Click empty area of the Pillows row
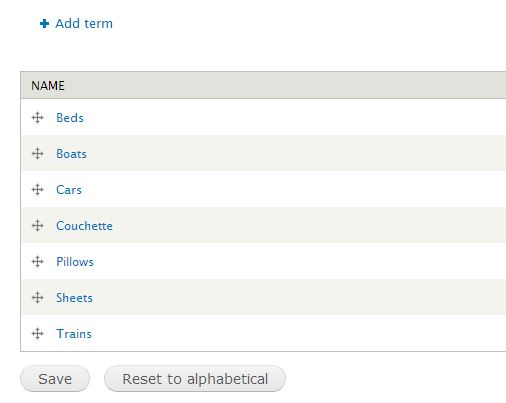 pos(300,262)
